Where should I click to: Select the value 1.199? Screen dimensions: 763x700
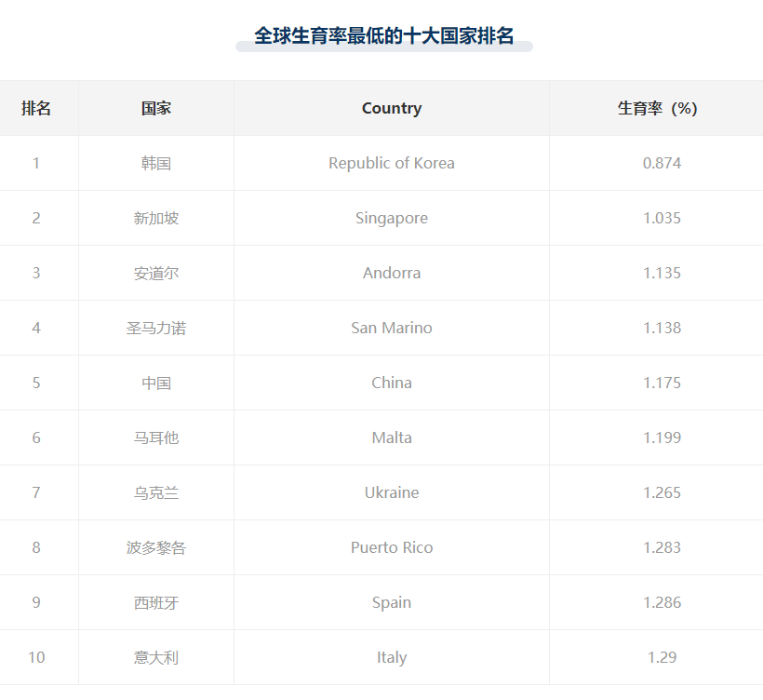point(662,438)
